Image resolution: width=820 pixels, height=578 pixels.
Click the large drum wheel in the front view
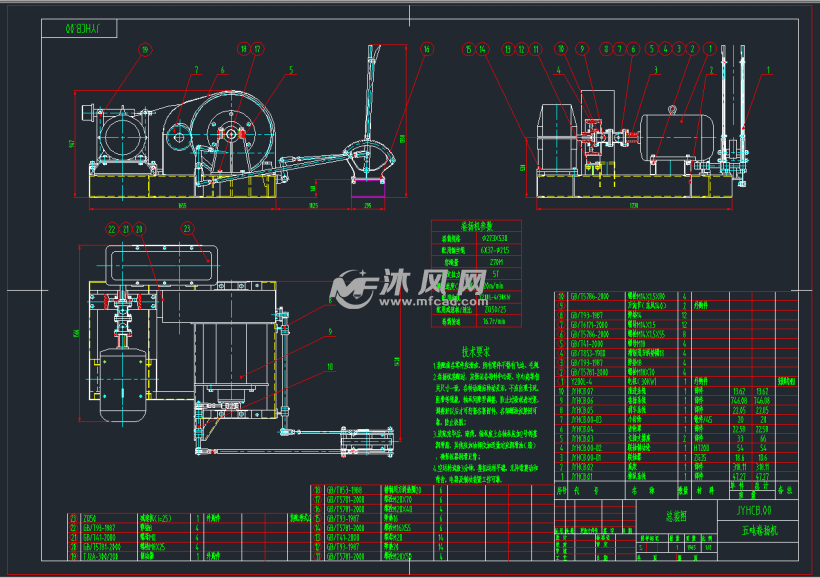click(x=230, y=134)
